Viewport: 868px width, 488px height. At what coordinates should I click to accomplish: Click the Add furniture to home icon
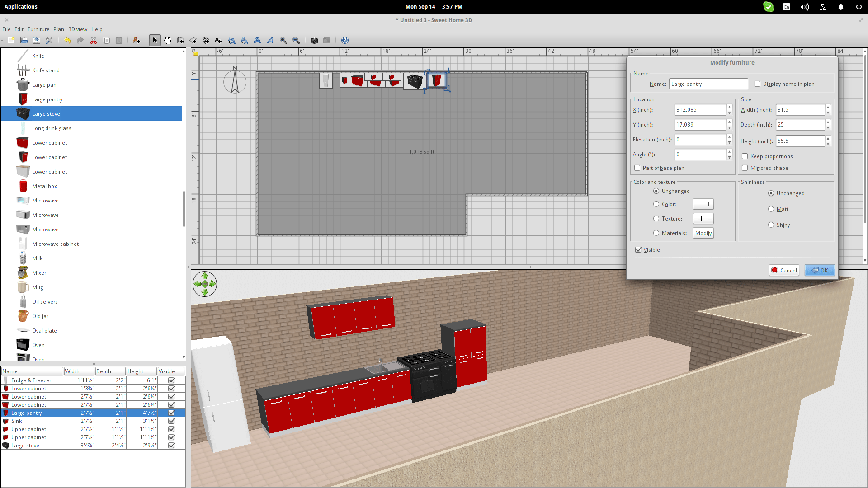tap(137, 40)
